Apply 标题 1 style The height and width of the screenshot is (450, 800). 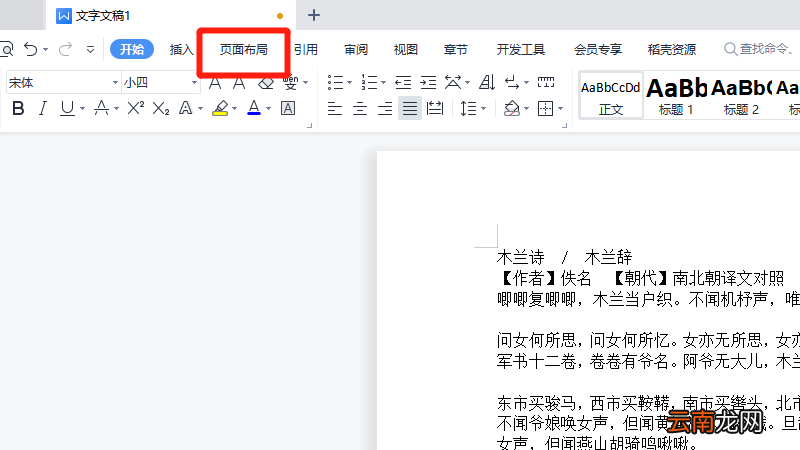pyautogui.click(x=676, y=96)
